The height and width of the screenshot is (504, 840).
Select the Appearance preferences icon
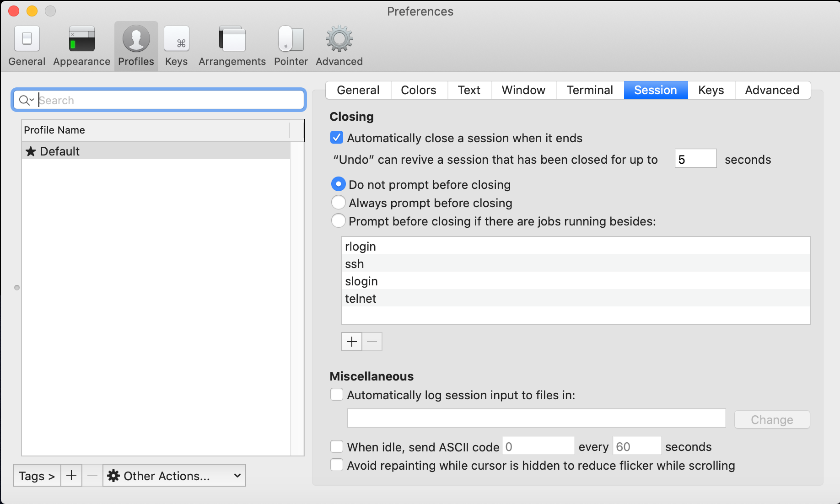tap(81, 45)
